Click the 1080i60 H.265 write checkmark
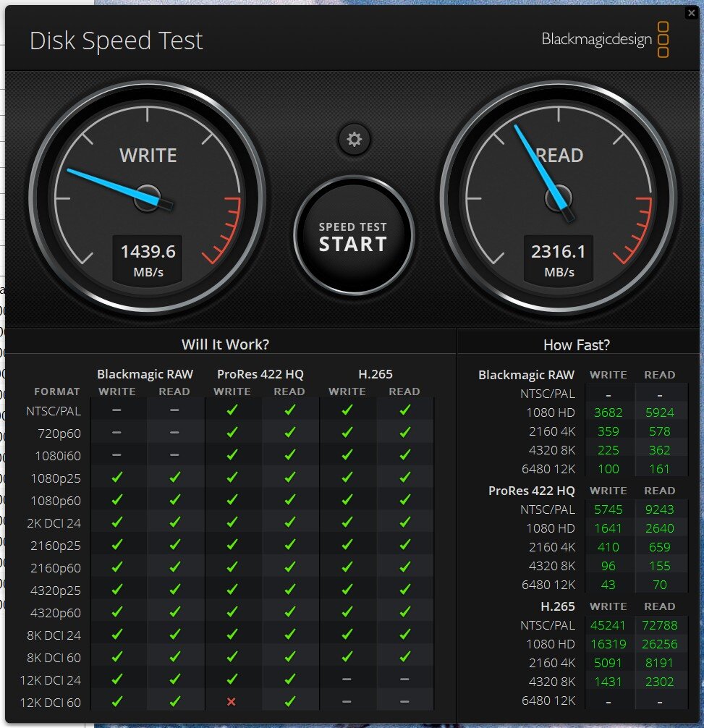The image size is (704, 728). pyautogui.click(x=347, y=454)
